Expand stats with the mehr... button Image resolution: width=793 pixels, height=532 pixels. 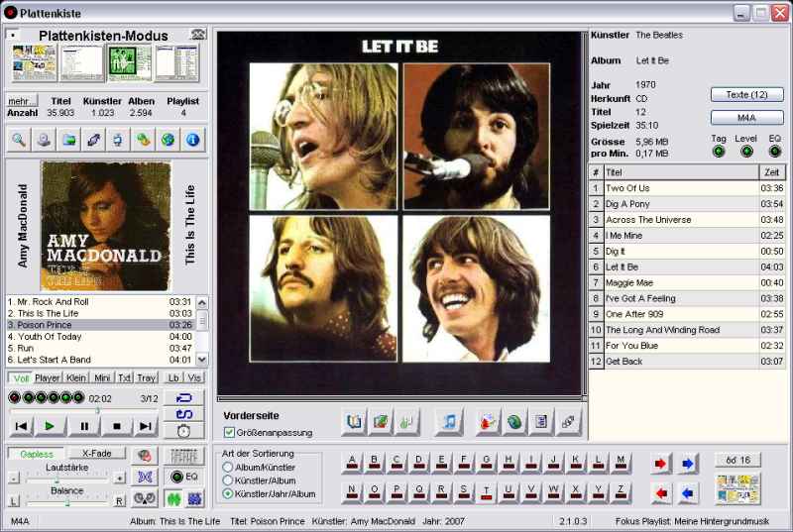22,101
